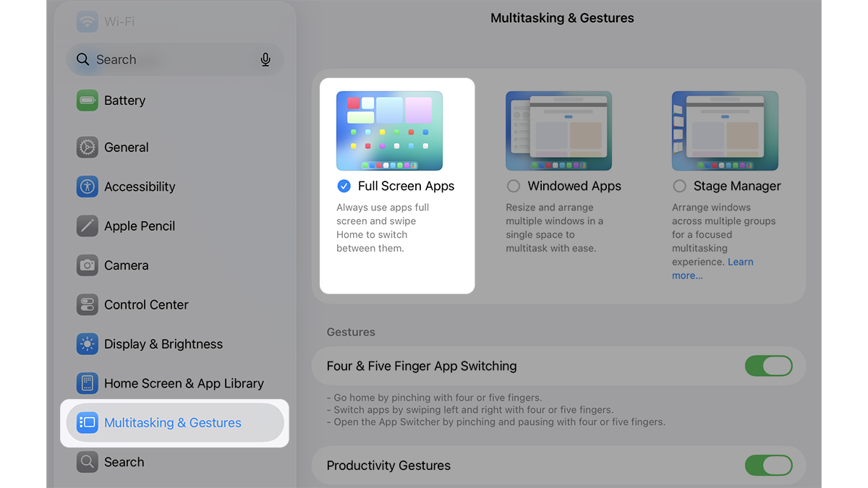Click the Accessibility icon in the sidebar
Image resolution: width=868 pixels, height=488 pixels.
88,187
